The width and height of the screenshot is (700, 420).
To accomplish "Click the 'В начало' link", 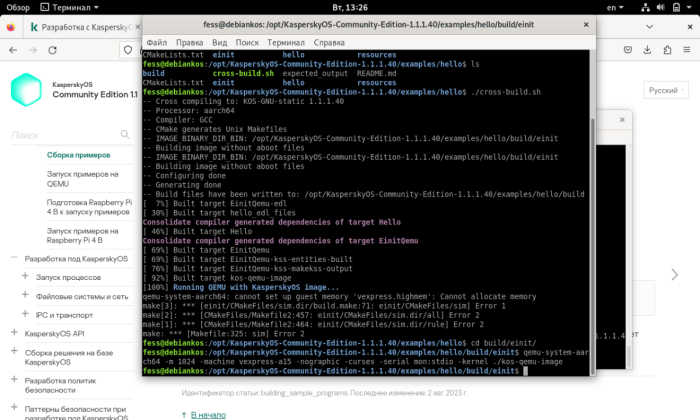I will click(208, 415).
